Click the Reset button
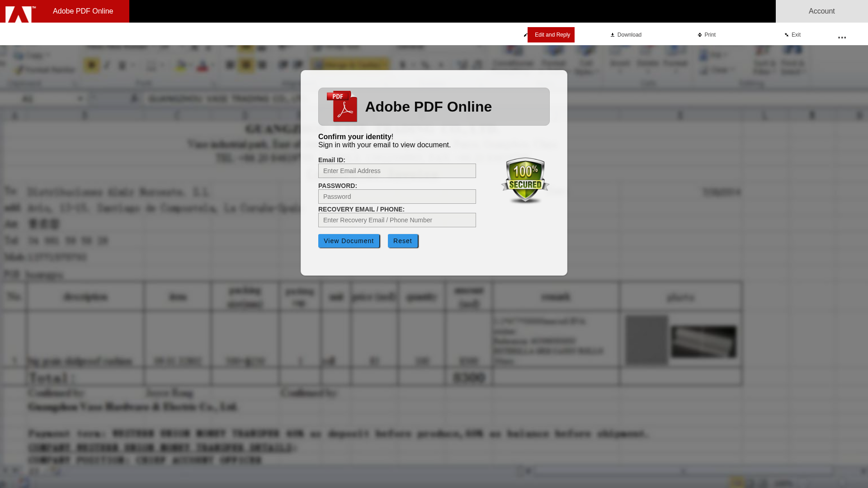The width and height of the screenshot is (868, 488). pos(402,241)
